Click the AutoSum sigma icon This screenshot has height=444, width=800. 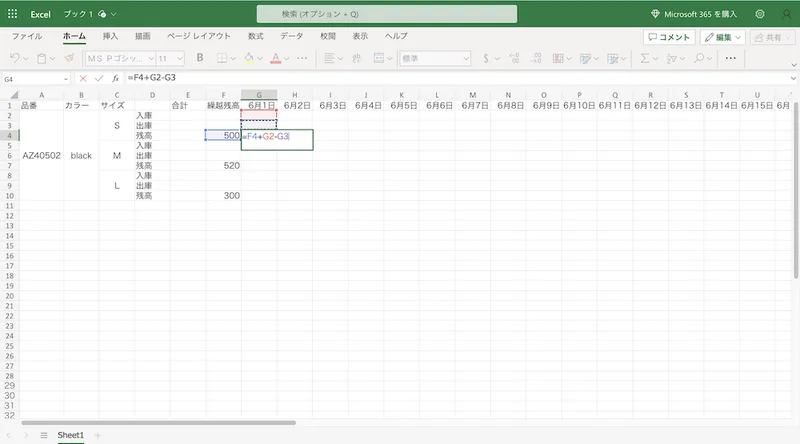coord(645,58)
